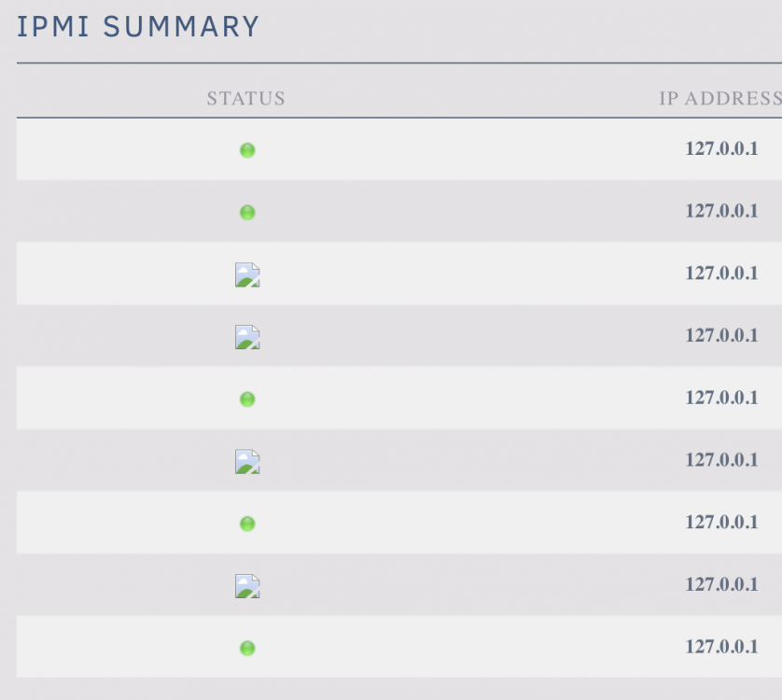This screenshot has height=700, width=782.
Task: Sort the table by the STATUS column header
Action: tap(245, 98)
